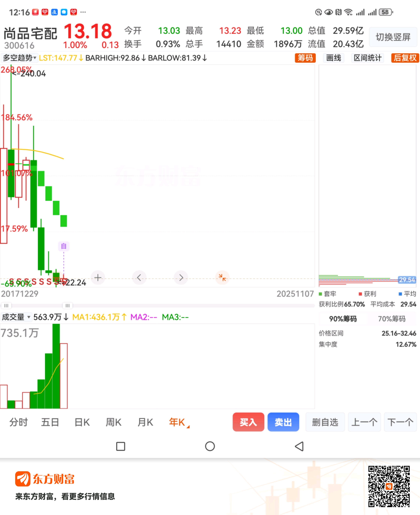Open the 成交量 indicator dropdown
Screen dimensions: 420x515
16,317
